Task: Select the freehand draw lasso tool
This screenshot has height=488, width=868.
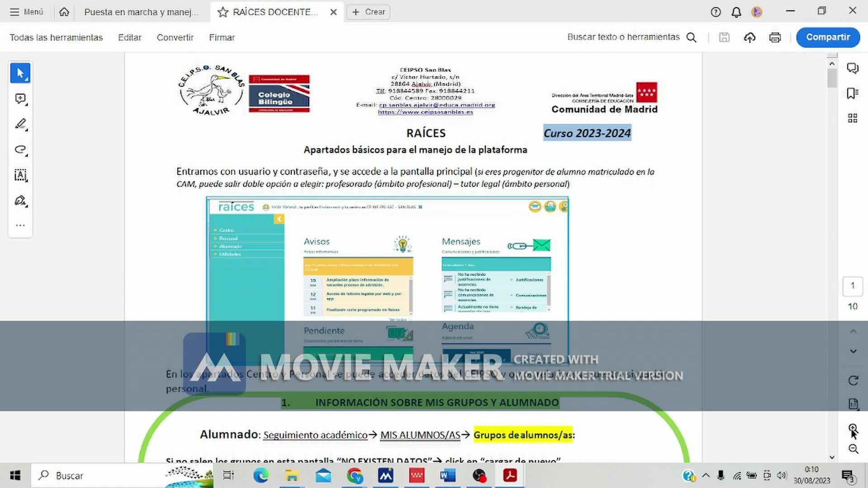Action: (20, 150)
